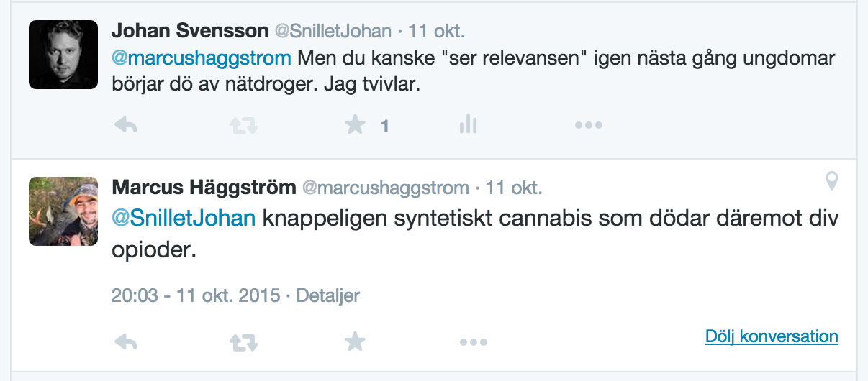Retweet Marcus Häggström's tweet

[243, 343]
